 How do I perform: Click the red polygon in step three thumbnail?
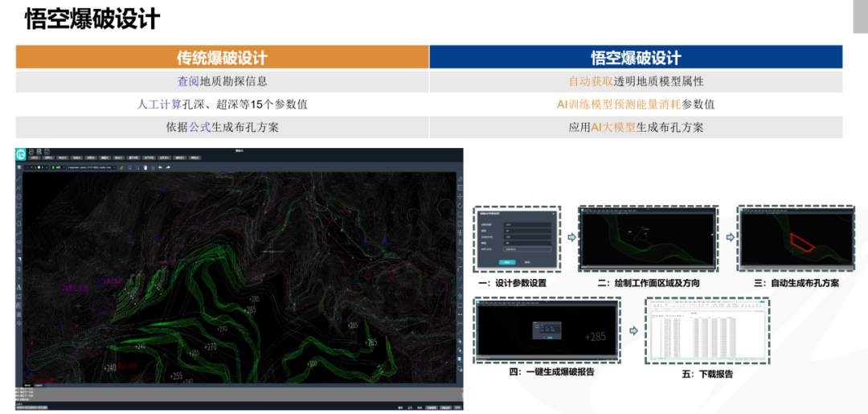(x=802, y=242)
